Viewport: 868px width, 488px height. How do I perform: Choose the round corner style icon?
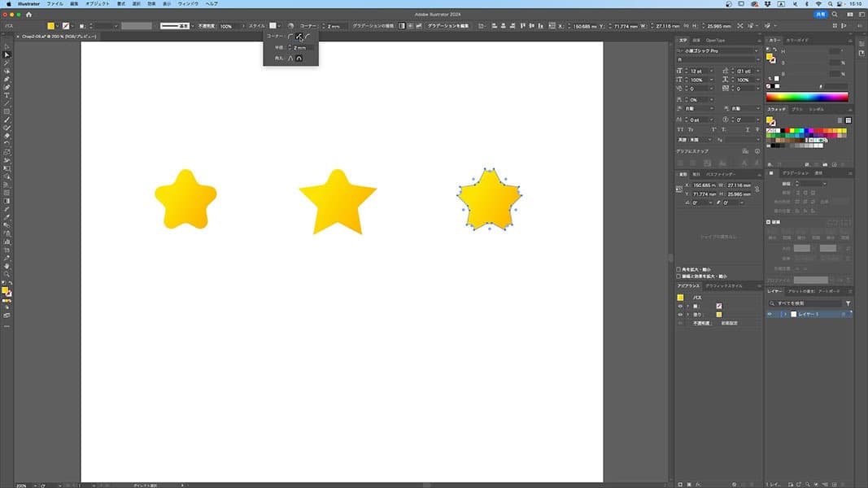291,37
